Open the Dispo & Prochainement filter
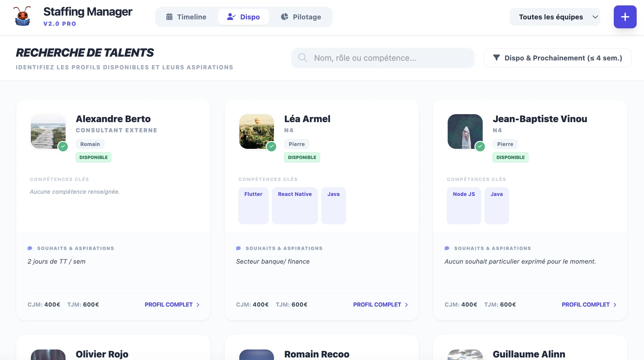The width and height of the screenshot is (644, 360). click(x=557, y=58)
